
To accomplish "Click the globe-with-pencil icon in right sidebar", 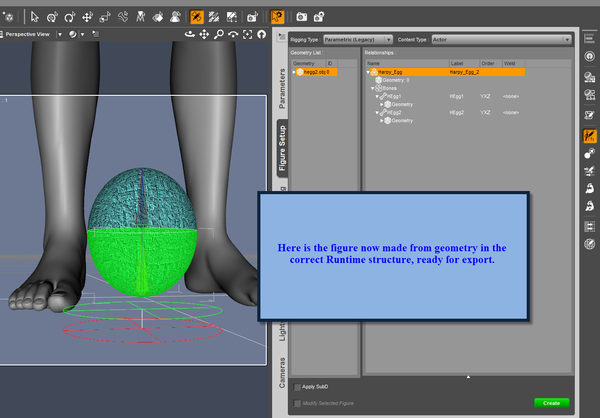I will click(x=590, y=244).
